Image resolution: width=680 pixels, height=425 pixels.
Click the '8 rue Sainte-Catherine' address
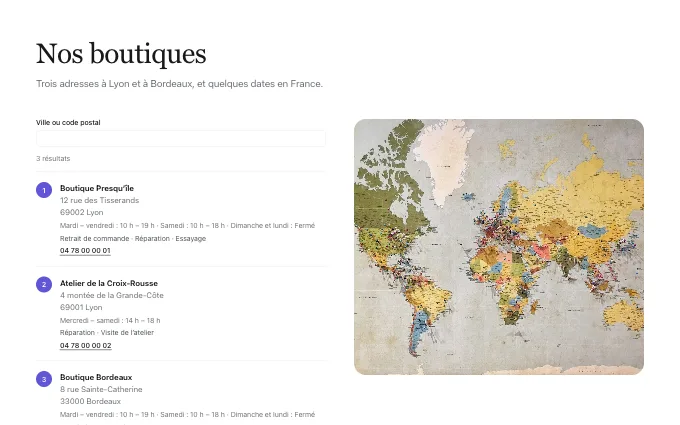101,389
